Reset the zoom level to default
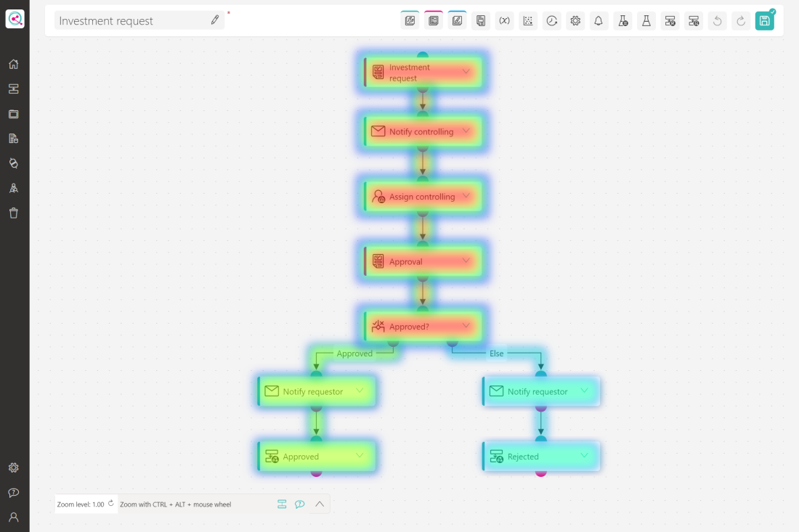The width and height of the screenshot is (799, 532). 110,504
